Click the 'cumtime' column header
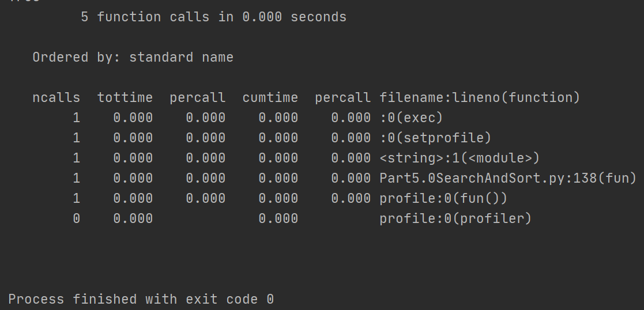This screenshot has width=644, height=310. click(270, 97)
